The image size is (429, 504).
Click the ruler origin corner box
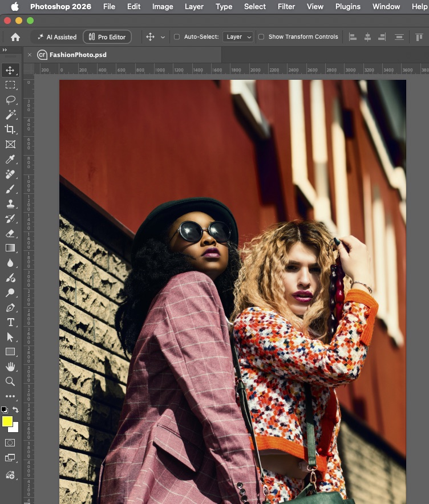tap(29, 69)
